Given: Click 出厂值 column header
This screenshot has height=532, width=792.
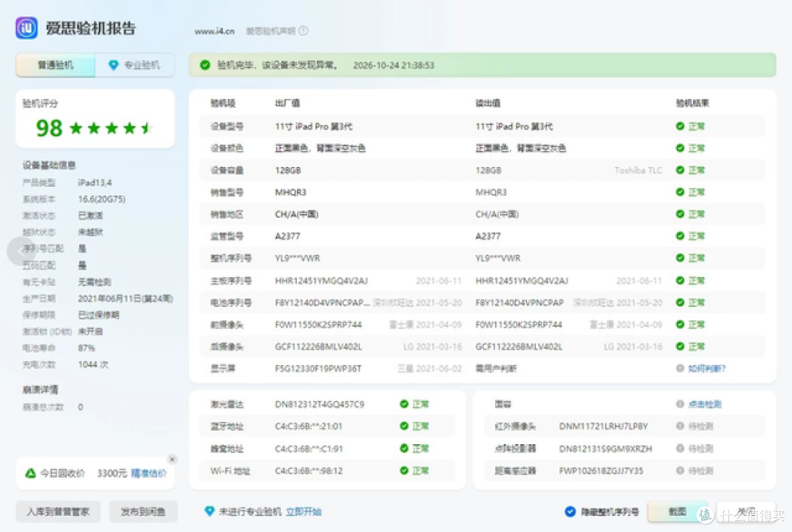Looking at the screenshot, I should [287, 103].
